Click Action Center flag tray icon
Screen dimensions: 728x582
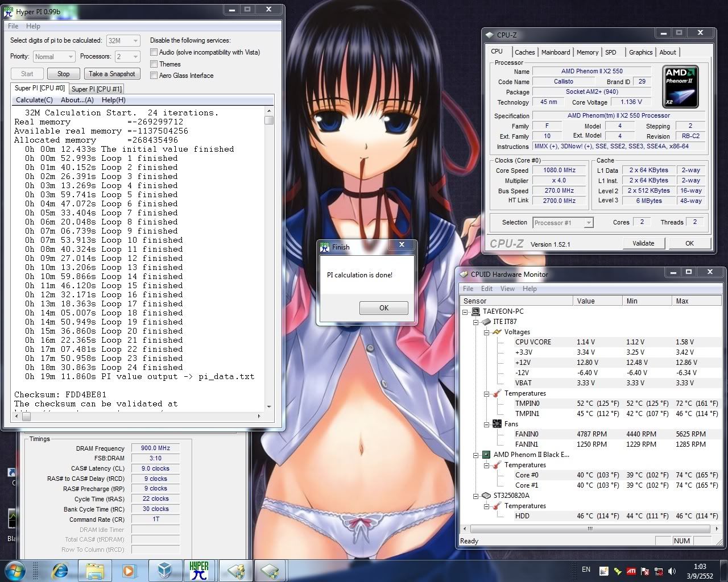(646, 571)
